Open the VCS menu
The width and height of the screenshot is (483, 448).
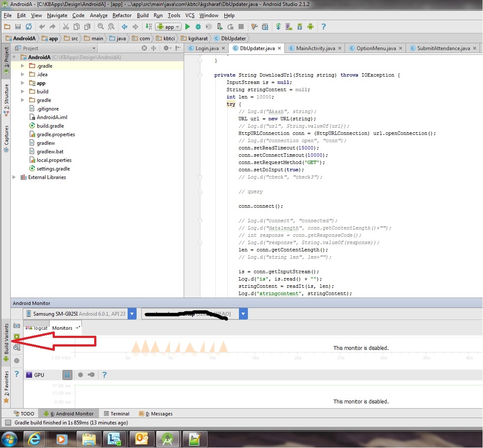[190, 15]
